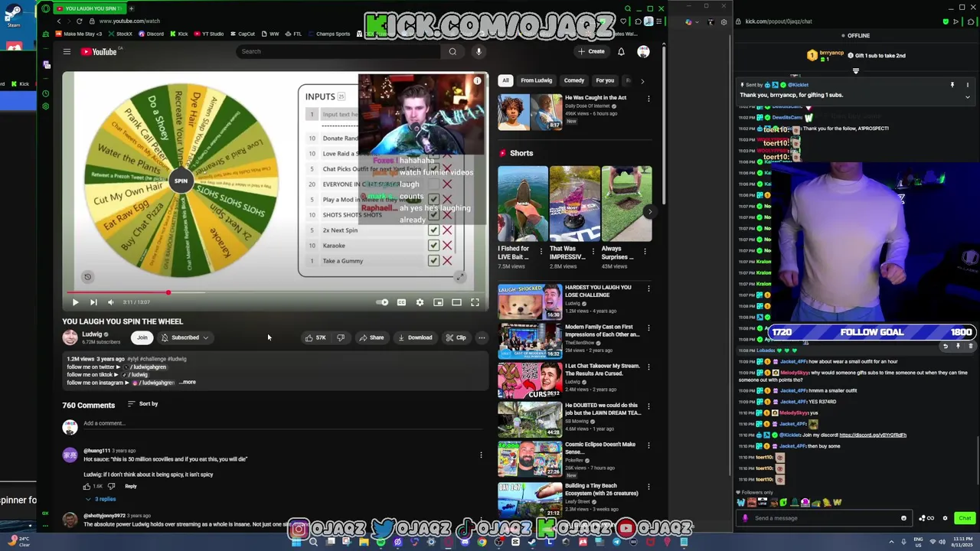Click the video info icon in player corner
Viewport: 980px width, 551px height.
click(477, 80)
